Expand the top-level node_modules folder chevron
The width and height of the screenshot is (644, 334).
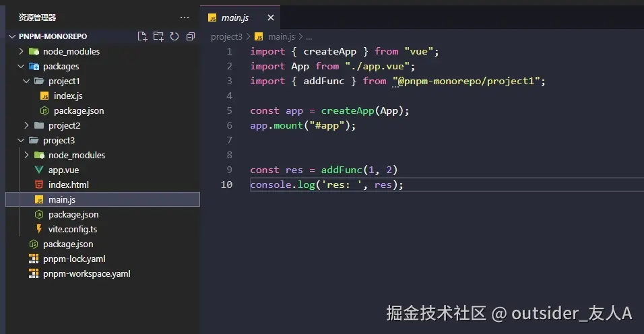21,51
